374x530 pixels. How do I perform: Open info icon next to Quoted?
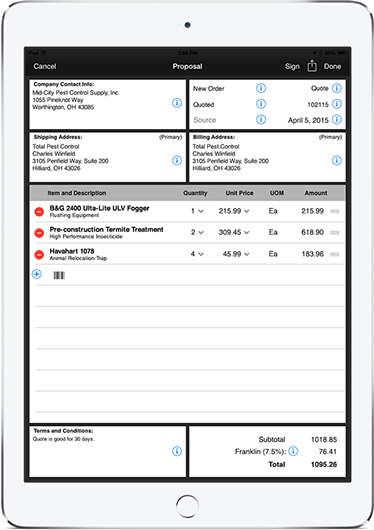pos(261,104)
